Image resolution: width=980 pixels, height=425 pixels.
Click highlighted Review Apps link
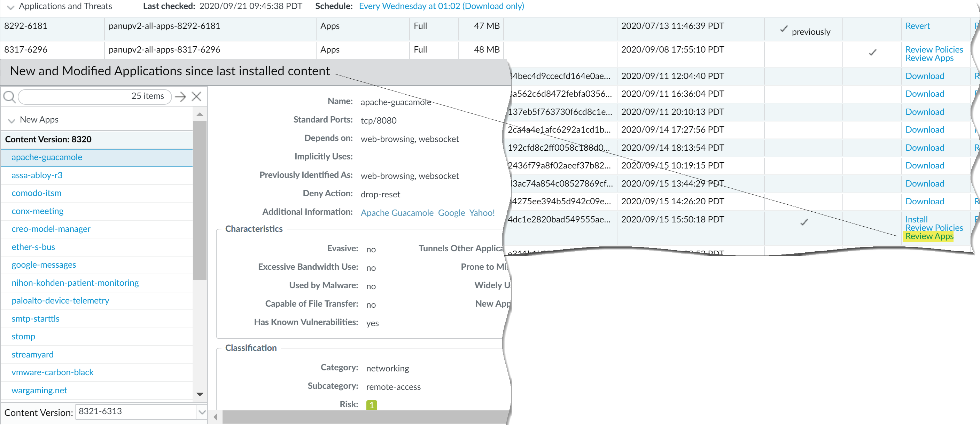[929, 236]
